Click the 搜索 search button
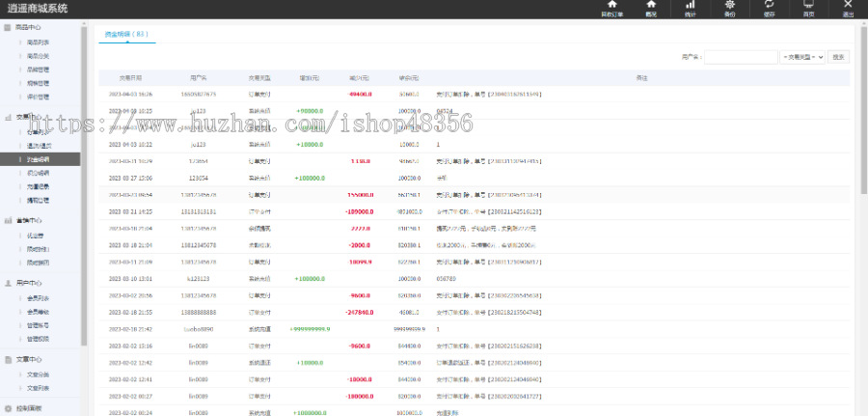This screenshot has height=416, width=868. pos(838,57)
